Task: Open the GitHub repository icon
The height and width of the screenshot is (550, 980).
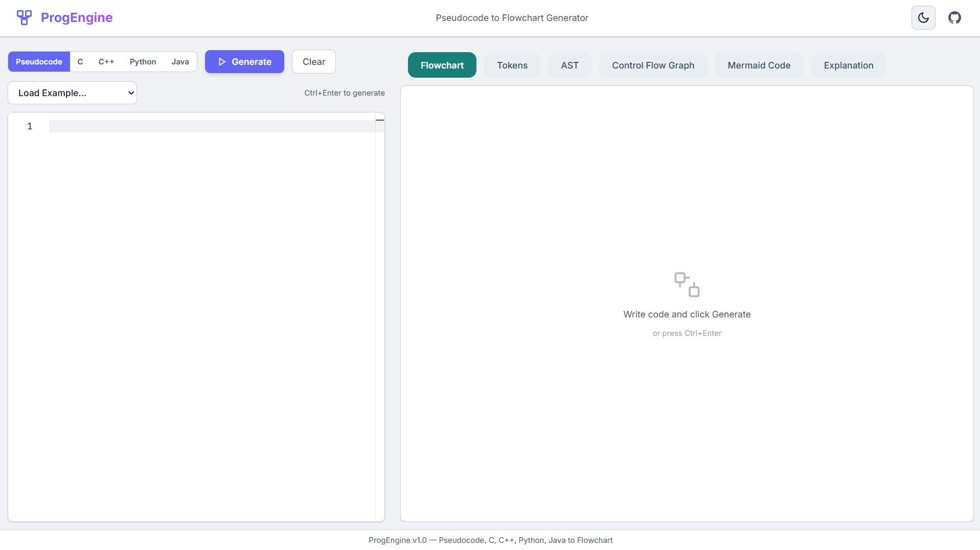Action: 954,18
